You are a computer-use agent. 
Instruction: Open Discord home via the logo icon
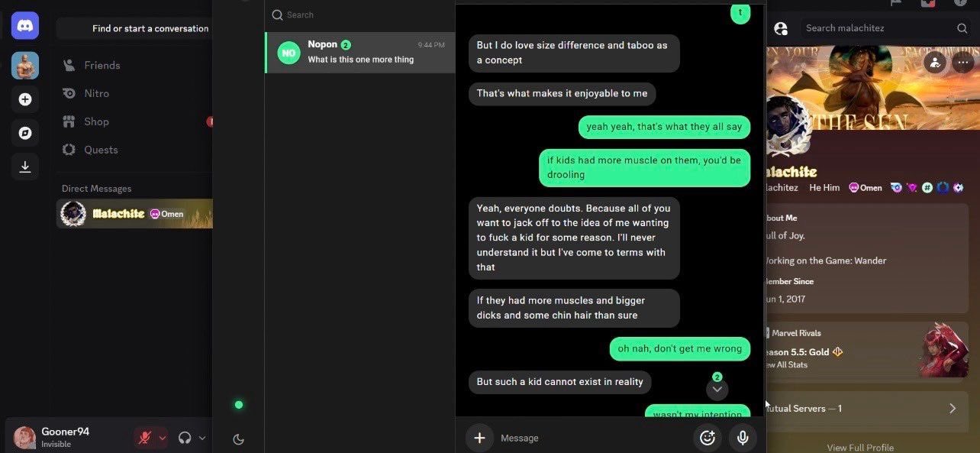point(25,26)
